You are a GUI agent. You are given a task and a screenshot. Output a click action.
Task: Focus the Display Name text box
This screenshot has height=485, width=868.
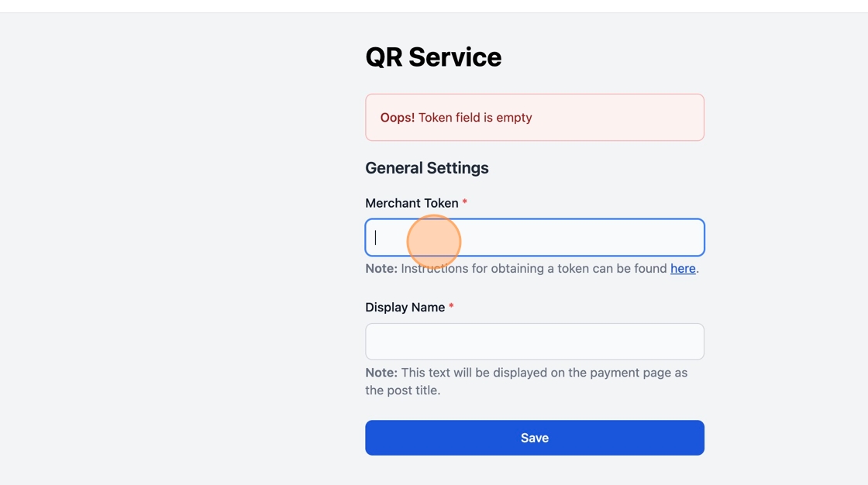click(x=534, y=342)
